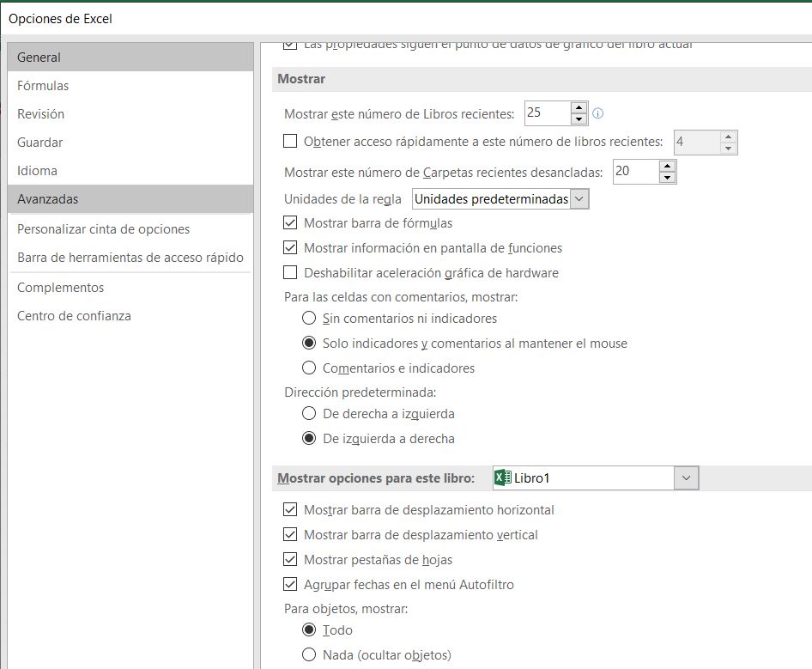Open Personalizar cinta de opciones
Viewport: 812px width, 669px height.
[130, 229]
